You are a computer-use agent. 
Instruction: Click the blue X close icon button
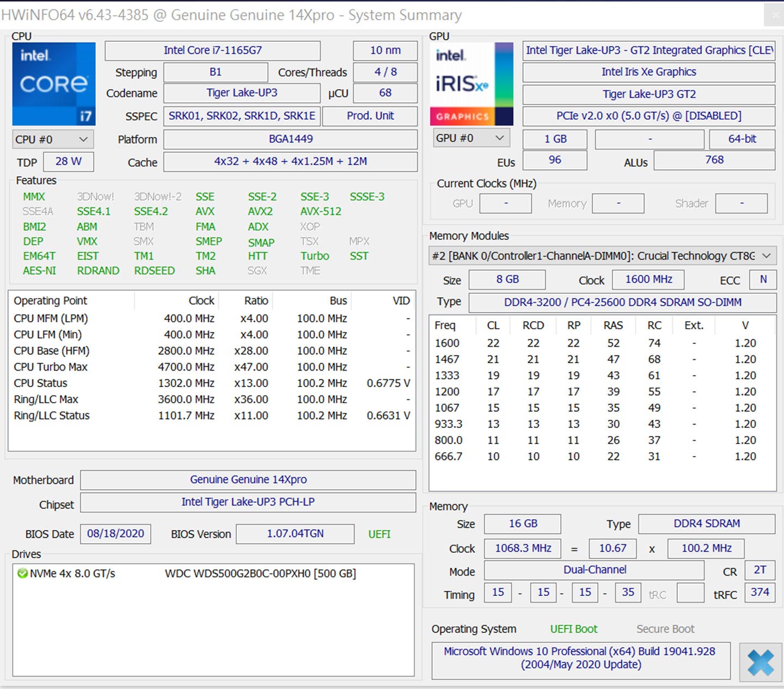(760, 662)
